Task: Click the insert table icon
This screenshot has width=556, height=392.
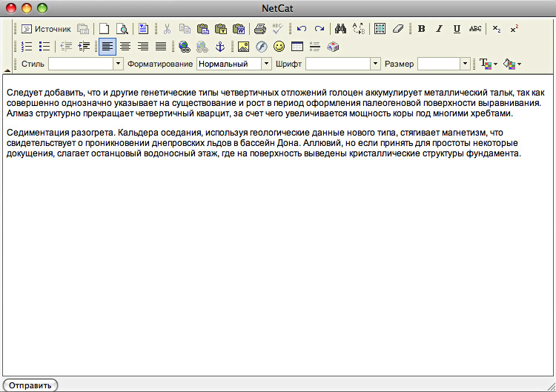Action: [x=297, y=47]
